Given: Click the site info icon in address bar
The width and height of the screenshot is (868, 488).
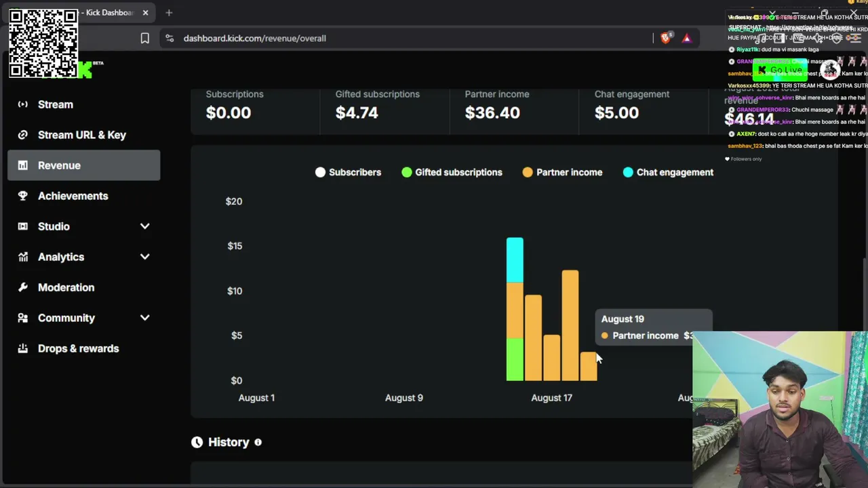Looking at the screenshot, I should click(170, 39).
